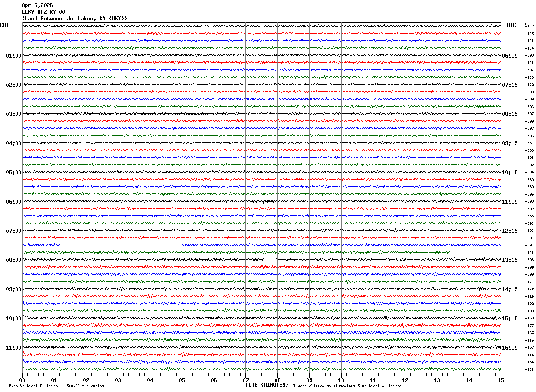Pick the '14' minute tick label
This screenshot has width=536, height=392.
click(469, 380)
